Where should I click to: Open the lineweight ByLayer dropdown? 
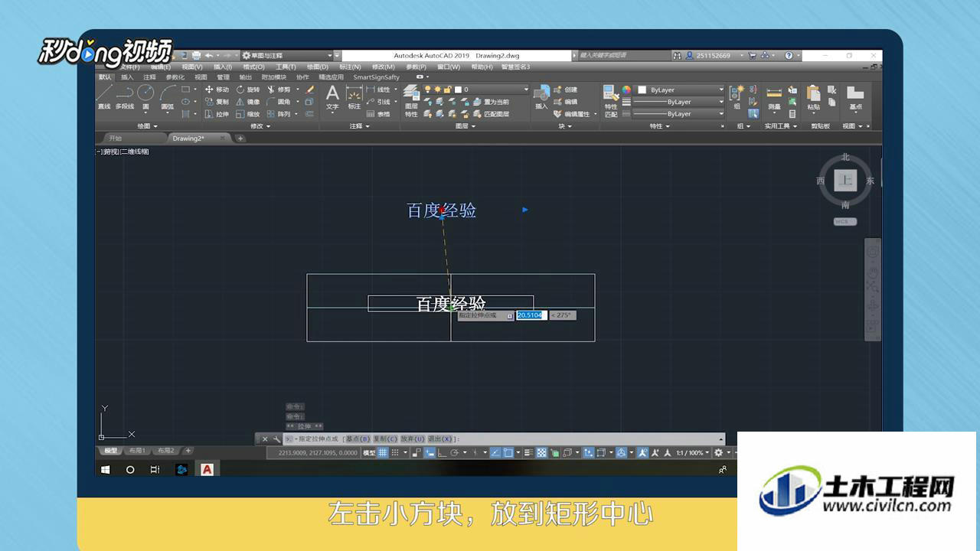pyautogui.click(x=678, y=102)
